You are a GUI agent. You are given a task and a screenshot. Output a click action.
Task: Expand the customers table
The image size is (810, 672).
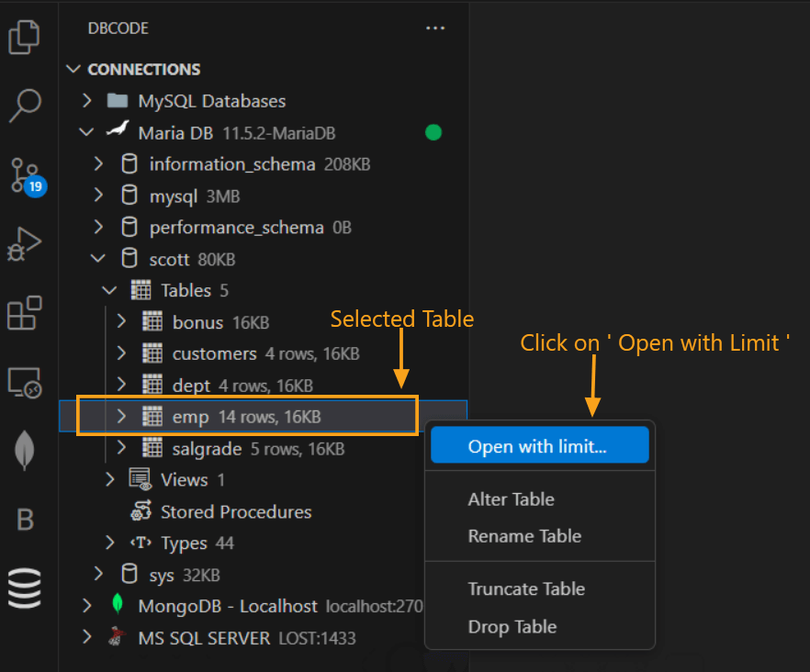(x=121, y=353)
